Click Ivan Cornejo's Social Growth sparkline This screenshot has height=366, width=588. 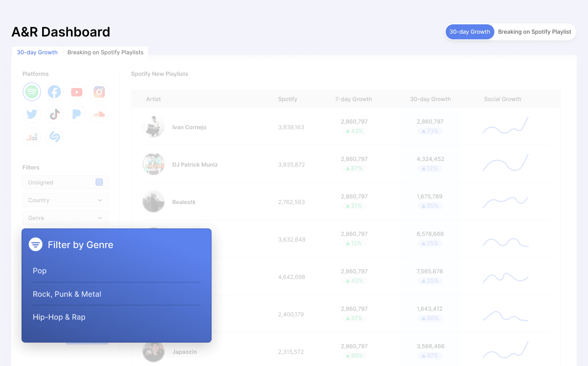(506, 125)
